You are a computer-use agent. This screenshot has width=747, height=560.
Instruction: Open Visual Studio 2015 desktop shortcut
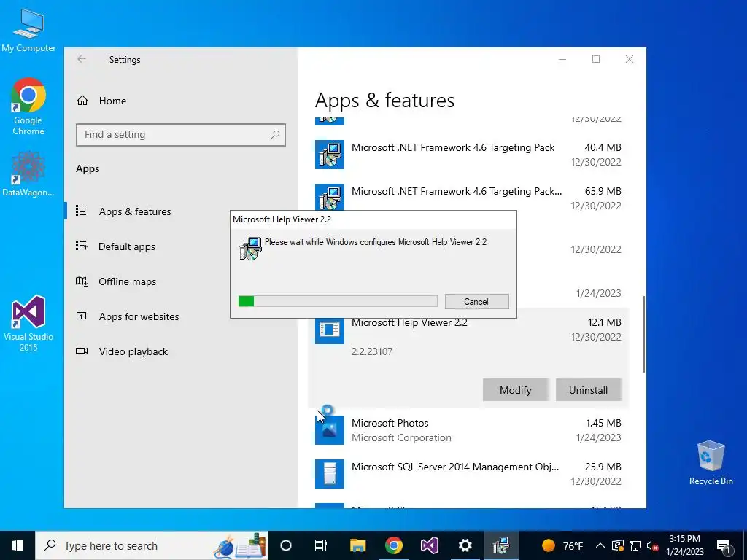click(28, 324)
